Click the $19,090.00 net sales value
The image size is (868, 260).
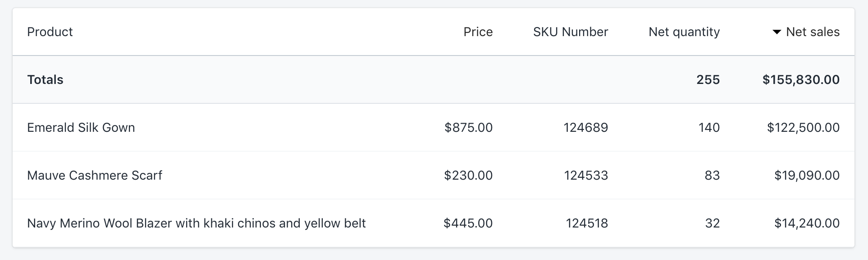(x=807, y=176)
